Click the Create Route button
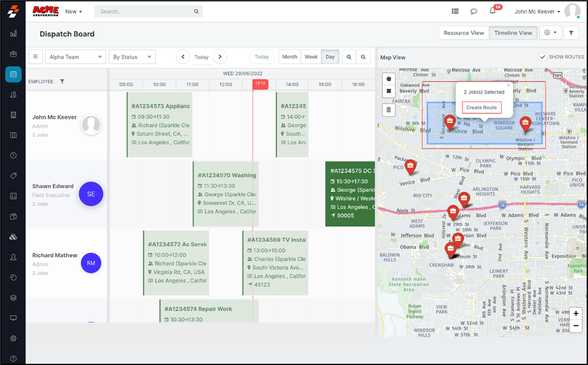Screen dimensions: 588x365 point(481,107)
